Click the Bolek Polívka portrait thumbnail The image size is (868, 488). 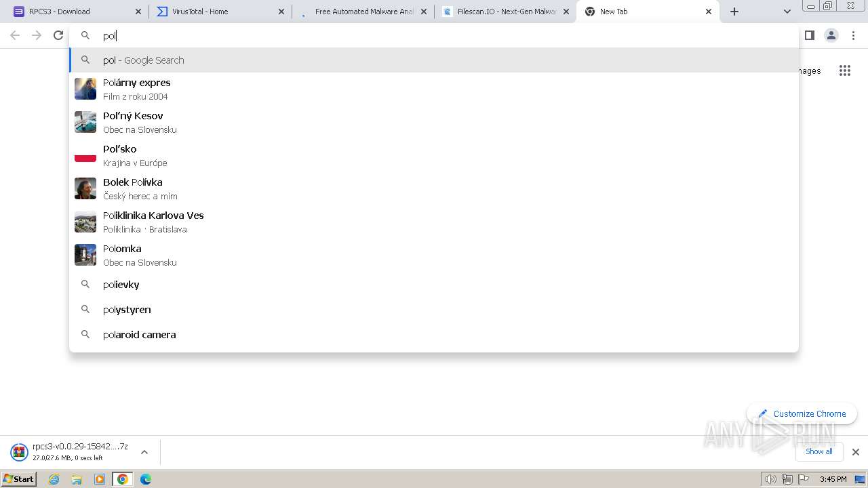click(x=85, y=188)
